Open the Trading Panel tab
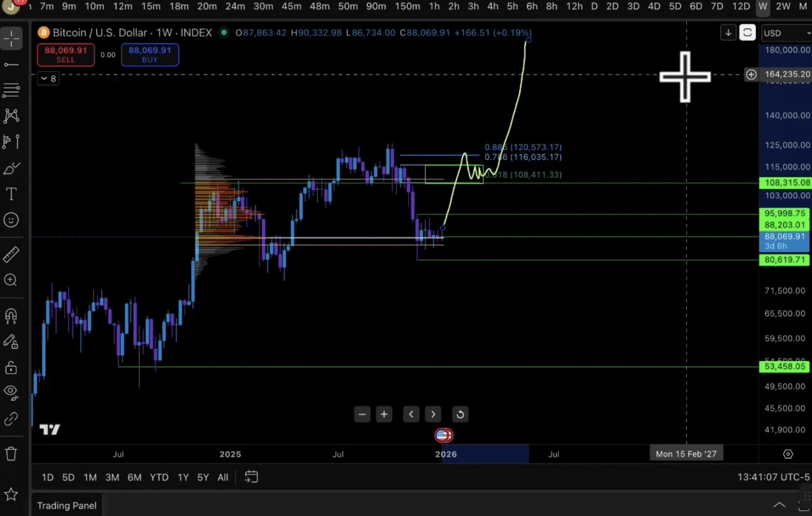The height and width of the screenshot is (516, 812). 66,505
